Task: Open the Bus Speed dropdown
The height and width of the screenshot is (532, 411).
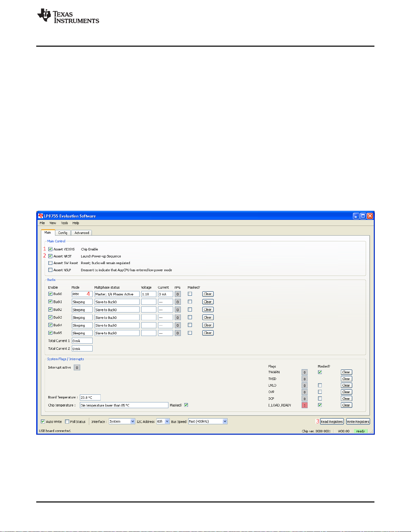Action: tap(208, 421)
